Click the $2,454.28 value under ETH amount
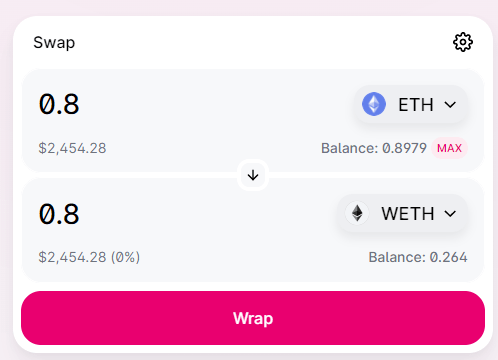The height and width of the screenshot is (360, 498). (x=72, y=148)
